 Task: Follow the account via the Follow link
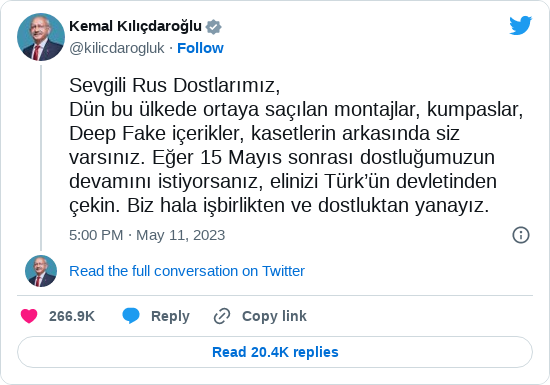point(200,48)
